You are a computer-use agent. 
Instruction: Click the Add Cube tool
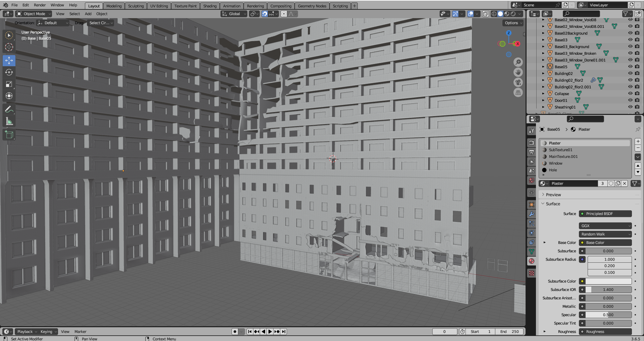coord(9,135)
